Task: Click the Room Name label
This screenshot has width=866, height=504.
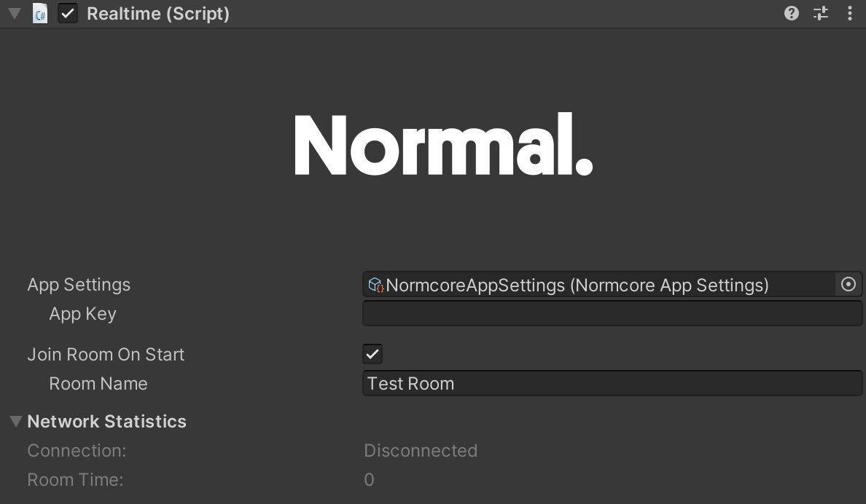Action: tap(98, 384)
